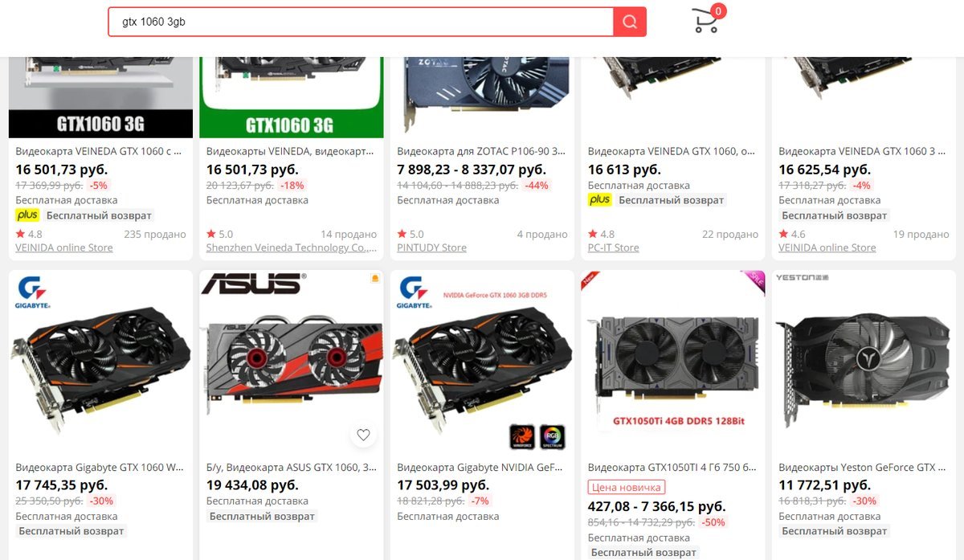This screenshot has width=964, height=560.
Task: Select the GTX1050Ti 4GB DDR5 product image
Action: [x=673, y=362]
